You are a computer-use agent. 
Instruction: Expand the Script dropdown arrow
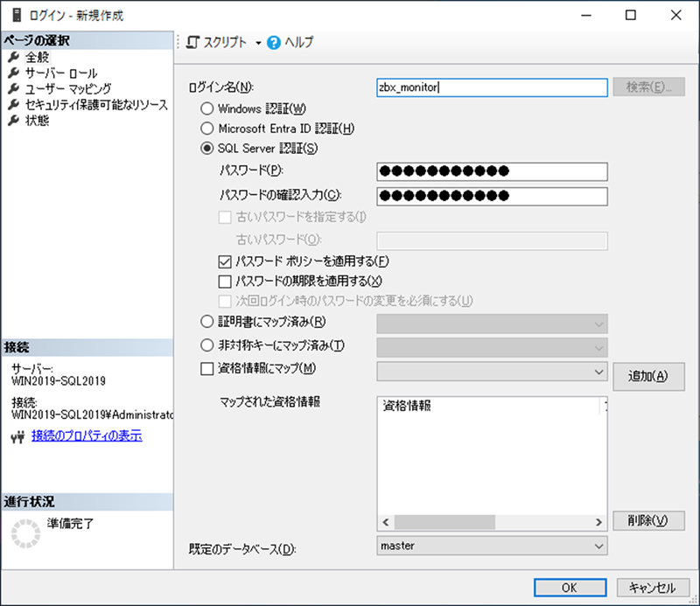258,43
